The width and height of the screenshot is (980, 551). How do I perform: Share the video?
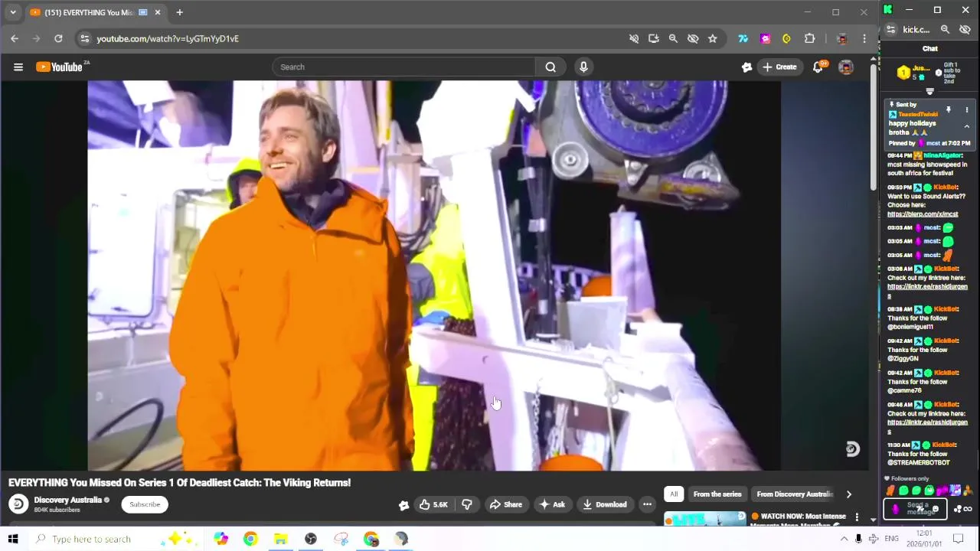(505, 504)
